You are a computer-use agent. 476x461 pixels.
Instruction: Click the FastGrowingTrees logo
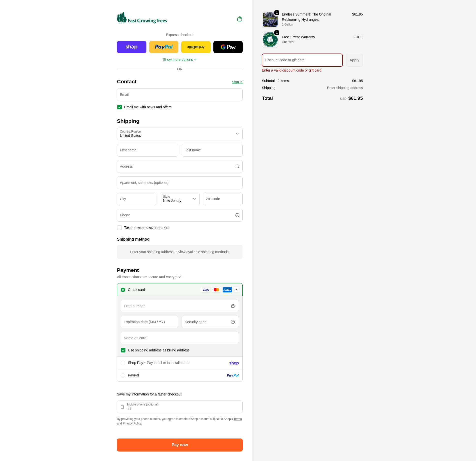(142, 18)
